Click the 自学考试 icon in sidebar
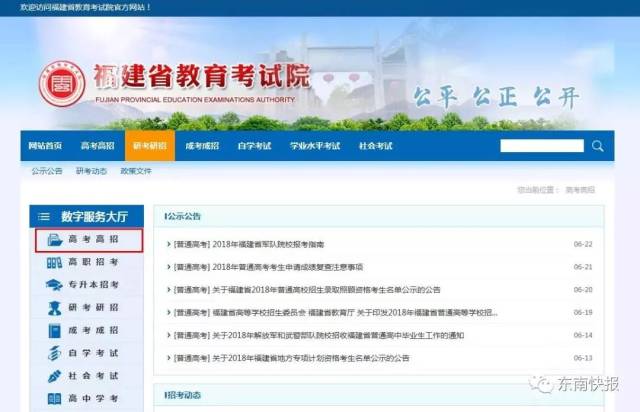640x412 pixels. pos(54,353)
